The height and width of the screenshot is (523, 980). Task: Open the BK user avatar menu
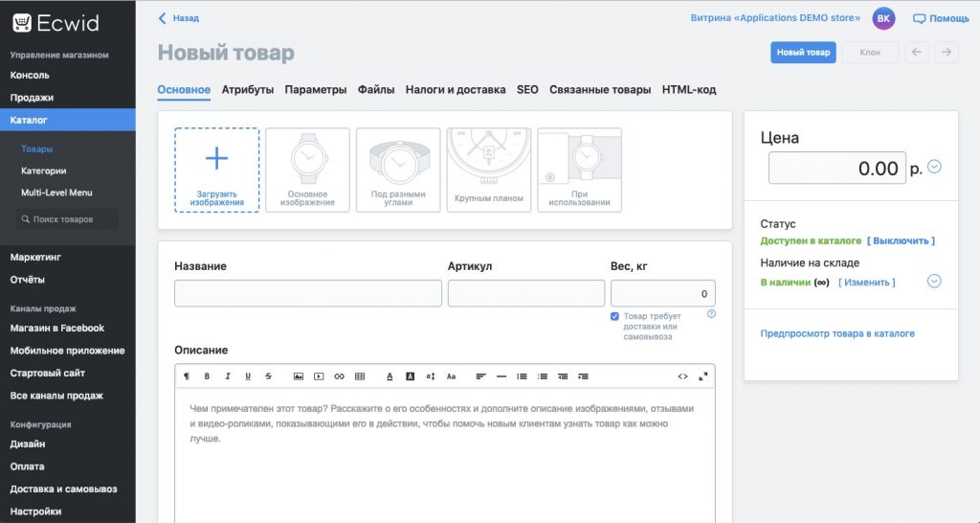[883, 18]
